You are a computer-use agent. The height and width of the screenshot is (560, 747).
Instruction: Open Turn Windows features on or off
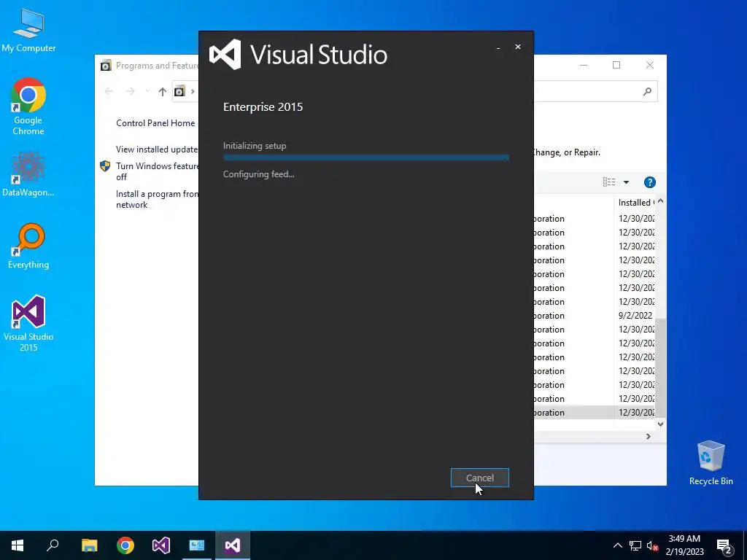coord(157,171)
